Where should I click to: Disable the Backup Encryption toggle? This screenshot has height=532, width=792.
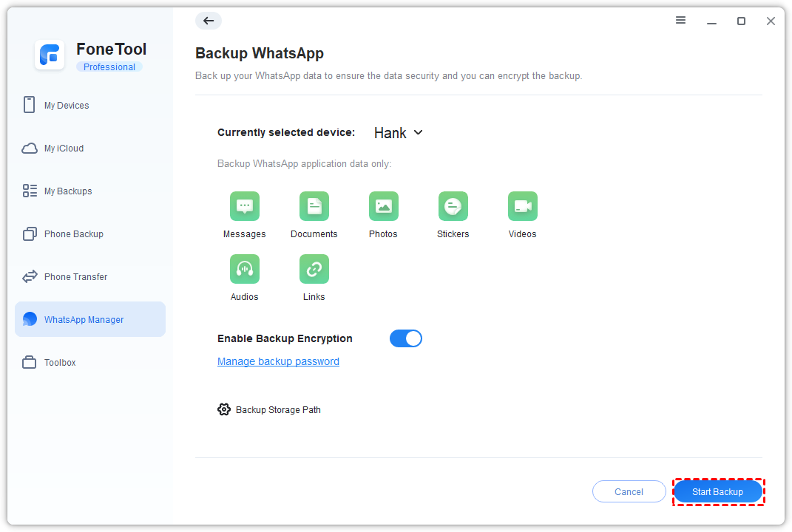coord(405,338)
